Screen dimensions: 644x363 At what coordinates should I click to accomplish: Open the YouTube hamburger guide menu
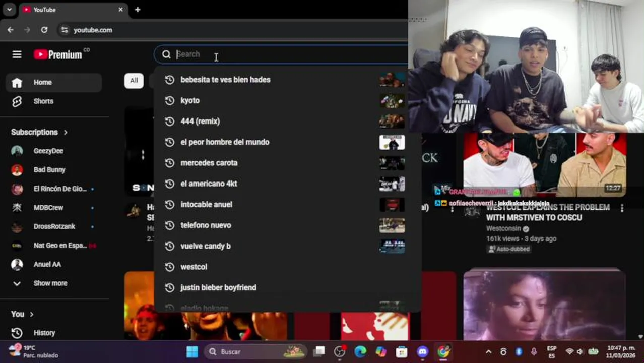pos(17,54)
